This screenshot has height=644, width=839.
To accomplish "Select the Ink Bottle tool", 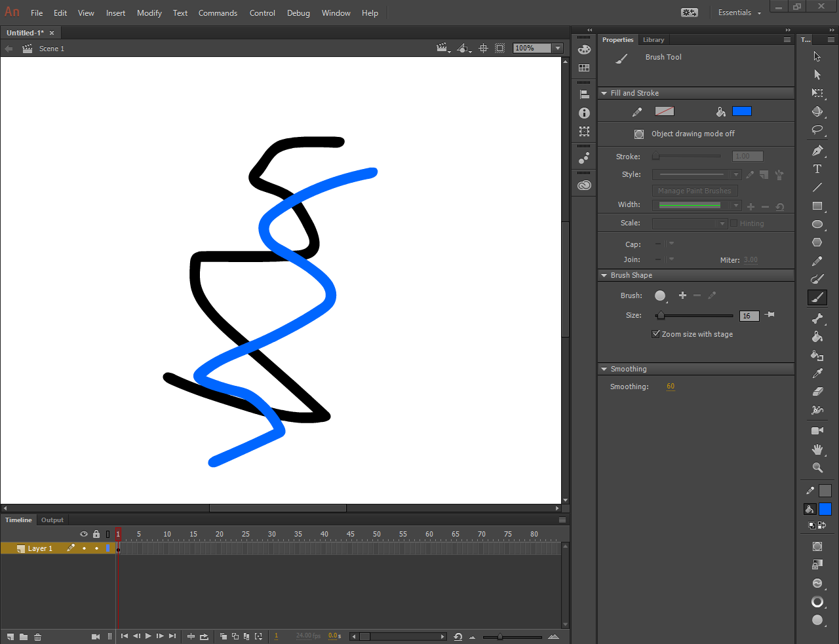I will coord(817,355).
